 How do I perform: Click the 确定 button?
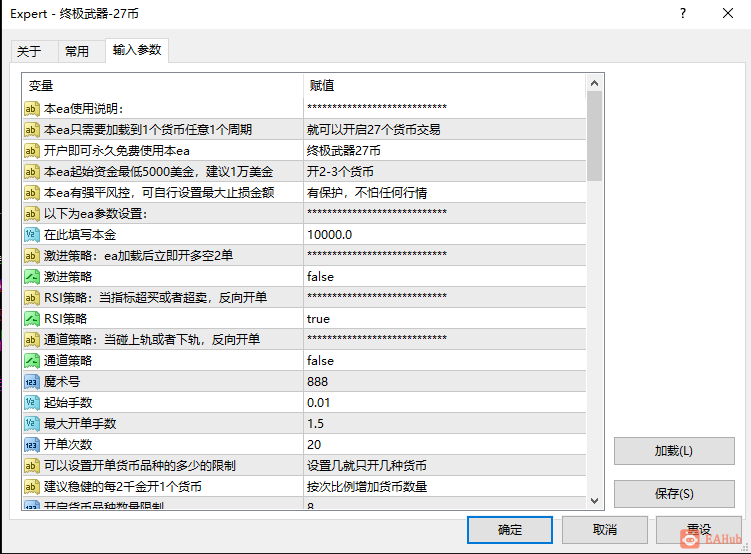click(510, 530)
